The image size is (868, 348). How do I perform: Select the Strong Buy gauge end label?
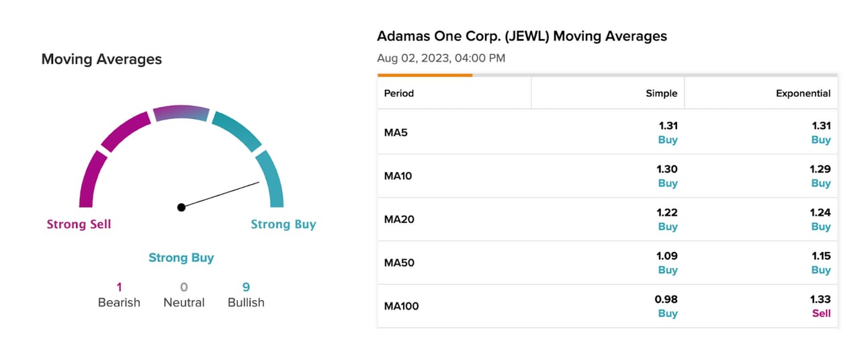pyautogui.click(x=283, y=224)
